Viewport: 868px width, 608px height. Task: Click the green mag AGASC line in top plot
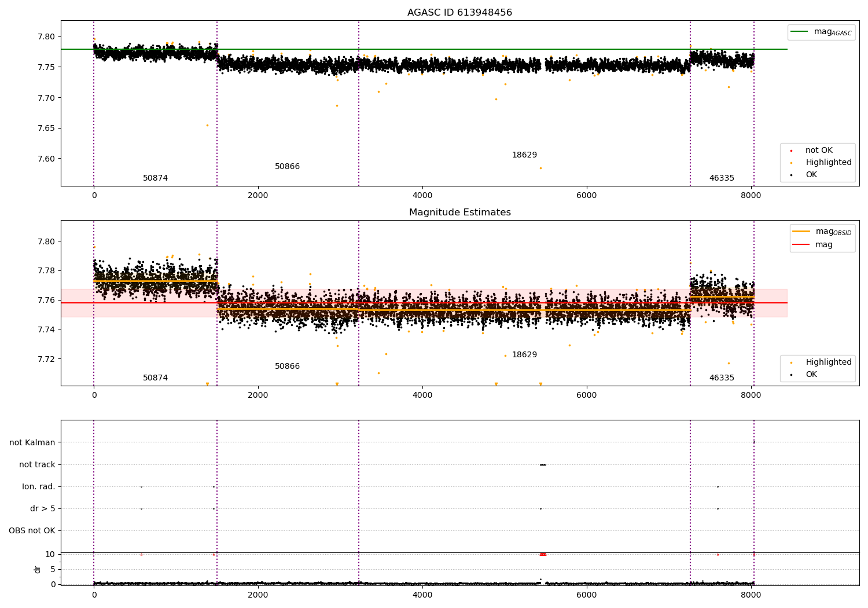point(424,49)
